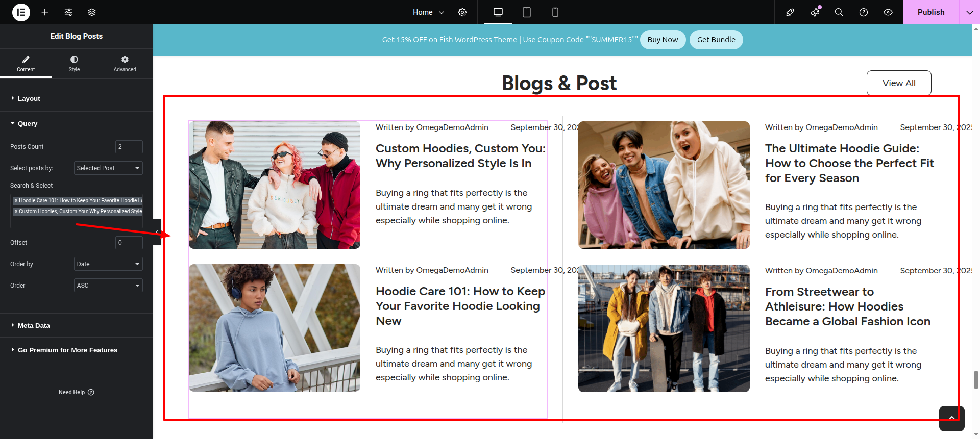The width and height of the screenshot is (980, 439).
Task: Expand the Layout section
Action: tap(29, 99)
